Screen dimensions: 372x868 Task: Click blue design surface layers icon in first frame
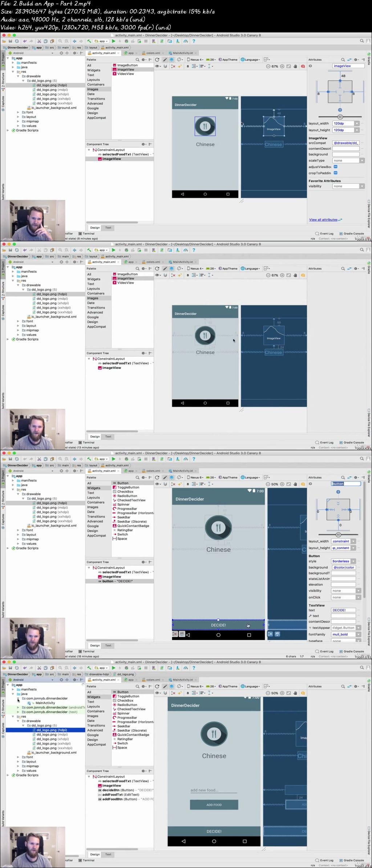tap(171, 60)
